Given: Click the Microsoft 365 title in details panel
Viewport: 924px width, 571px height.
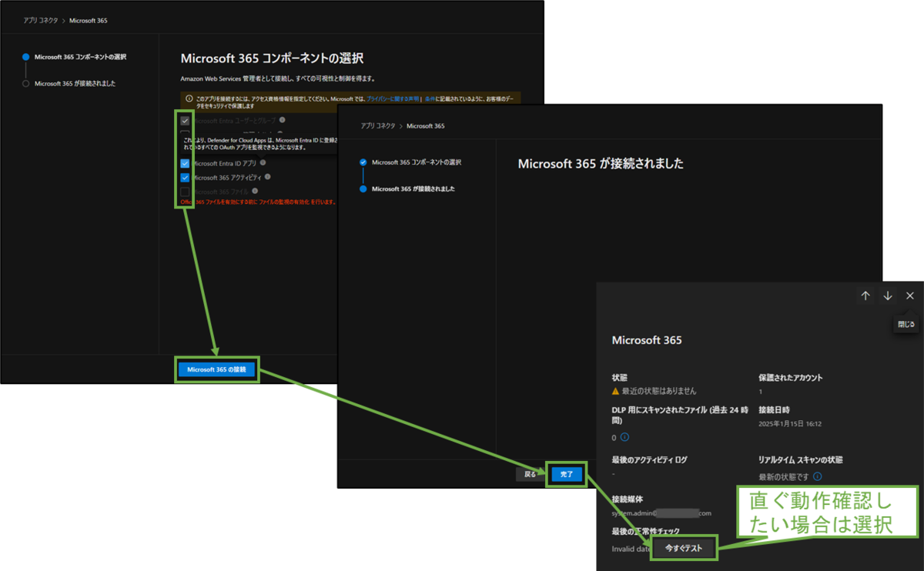Looking at the screenshot, I should point(647,340).
